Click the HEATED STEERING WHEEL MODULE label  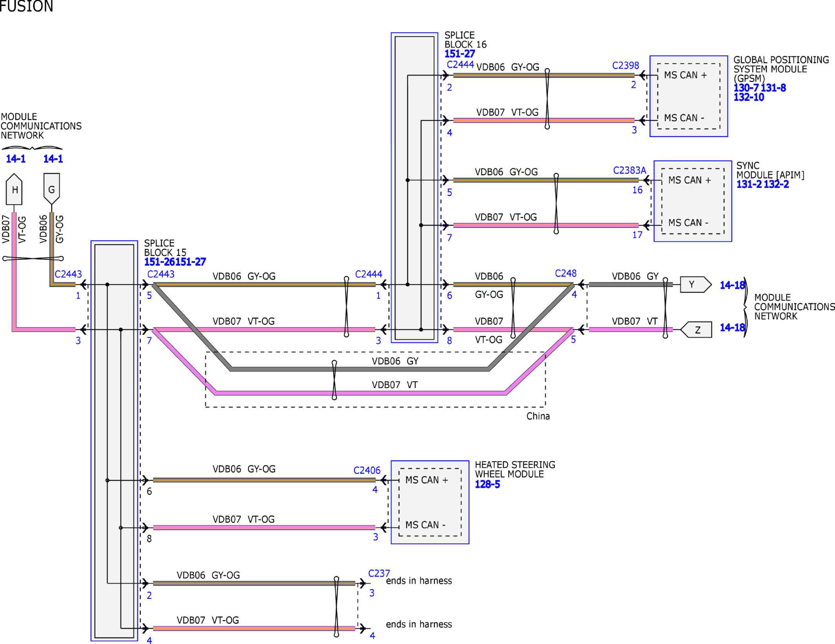[515, 469]
